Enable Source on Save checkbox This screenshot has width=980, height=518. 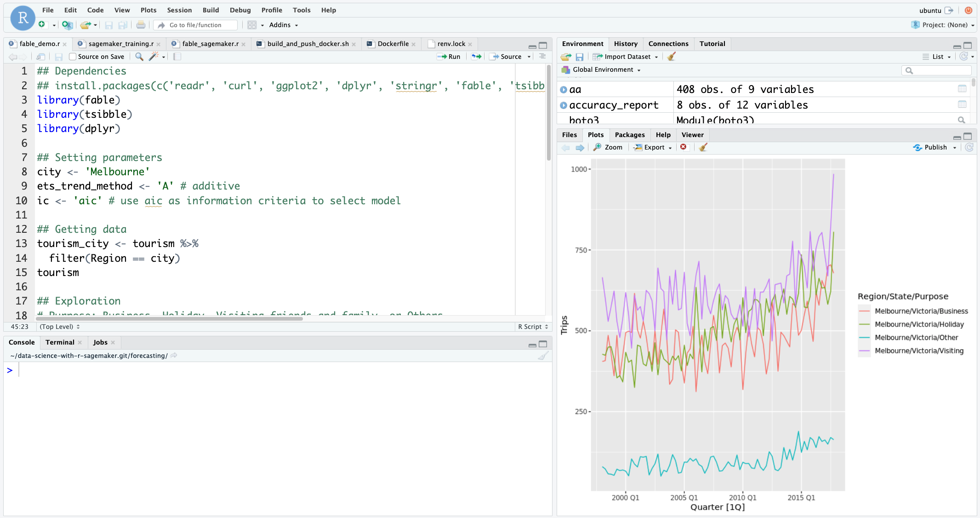pos(73,57)
